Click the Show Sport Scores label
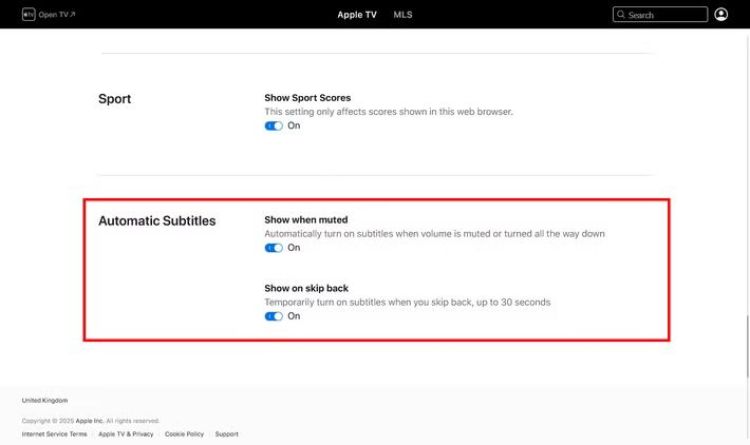 click(x=307, y=98)
